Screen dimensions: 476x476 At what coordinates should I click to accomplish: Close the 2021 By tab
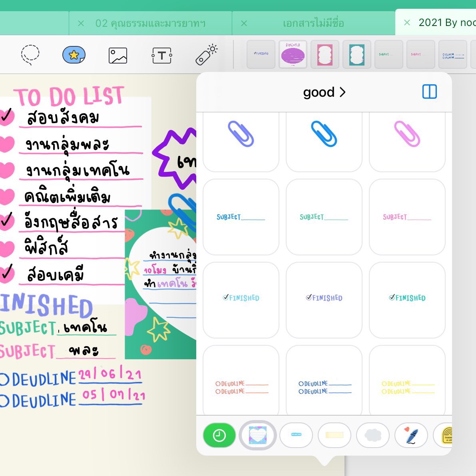(407, 22)
